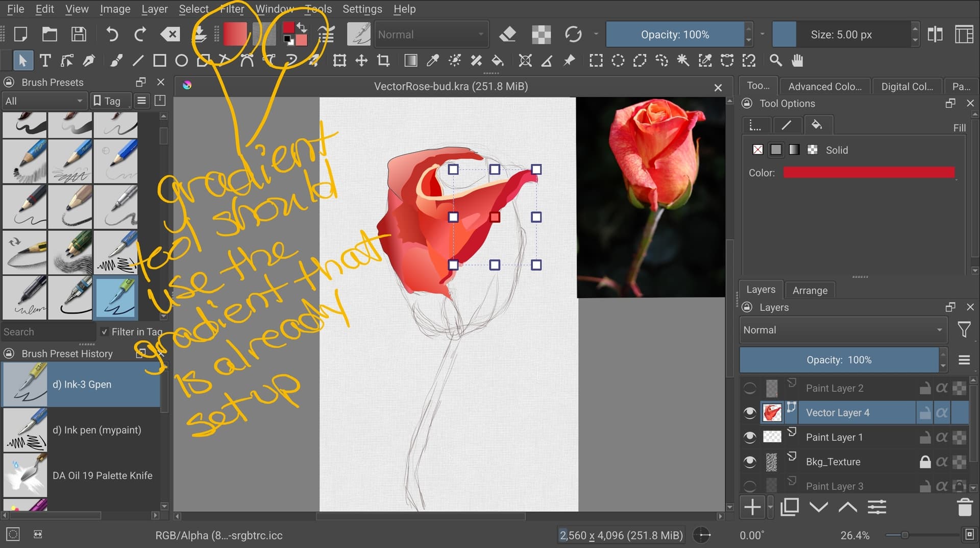This screenshot has height=548, width=980.
Task: Select the Zoom tool
Action: tap(775, 61)
